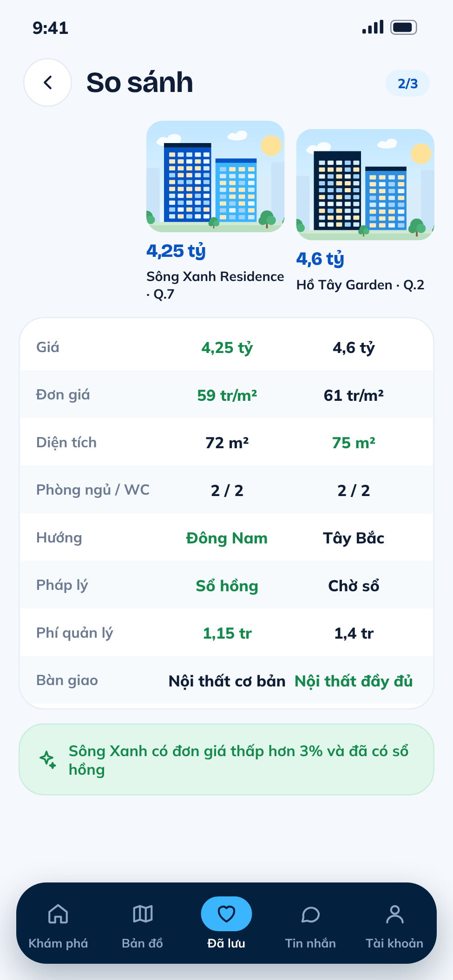Image resolution: width=453 pixels, height=980 pixels.
Task: Tap the Sông Xanh Residence · Q.7 title
Action: point(215,285)
